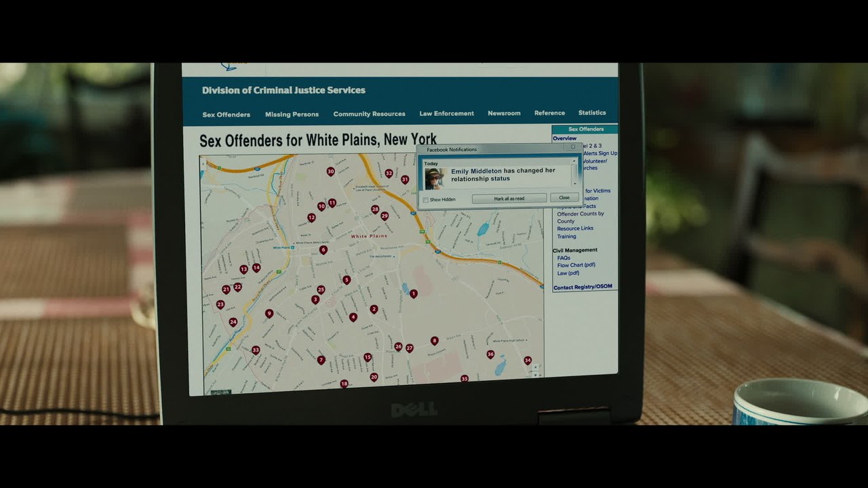Viewport: 868px width, 488px height.
Task: Open the Law (pdf) link
Action: (568, 273)
